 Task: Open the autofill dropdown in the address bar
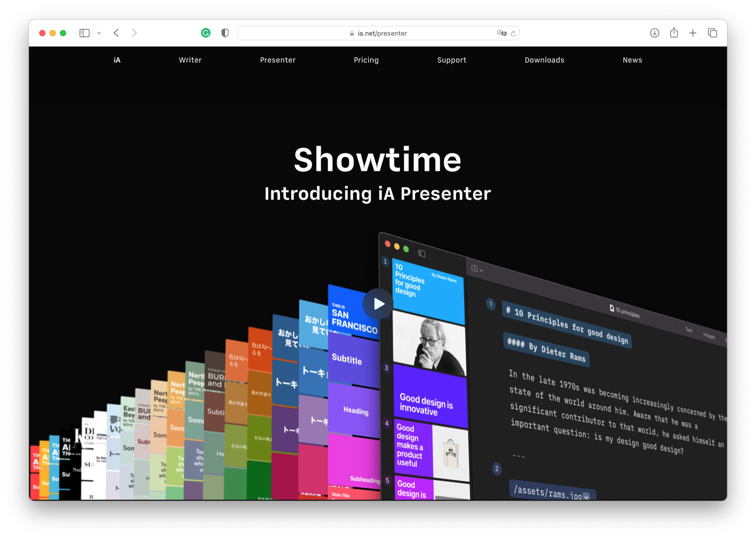tap(502, 33)
